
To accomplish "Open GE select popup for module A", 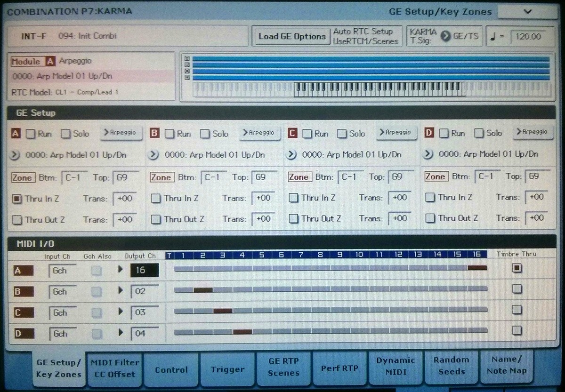I will click(16, 154).
